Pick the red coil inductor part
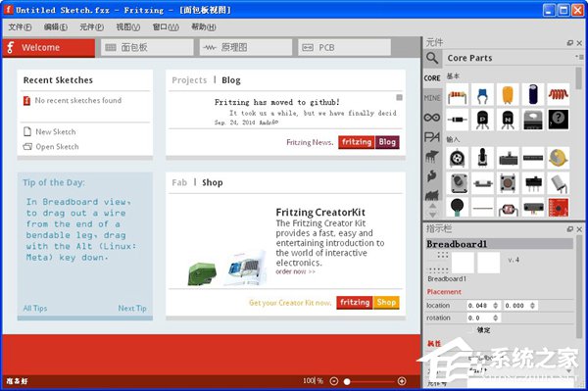 pos(558,94)
